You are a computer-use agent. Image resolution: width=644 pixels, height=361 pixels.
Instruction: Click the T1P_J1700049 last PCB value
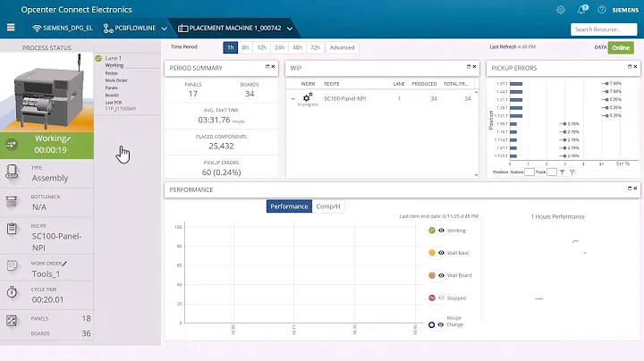point(121,109)
